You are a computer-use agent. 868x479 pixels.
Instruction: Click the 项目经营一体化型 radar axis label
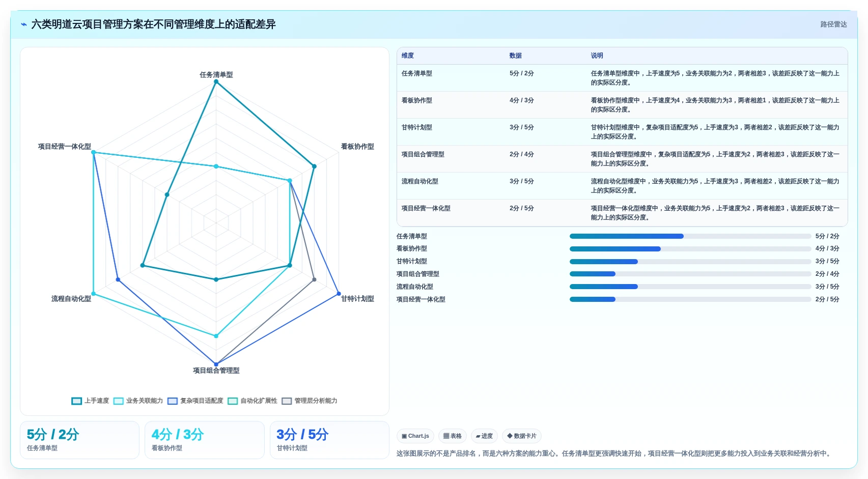65,146
